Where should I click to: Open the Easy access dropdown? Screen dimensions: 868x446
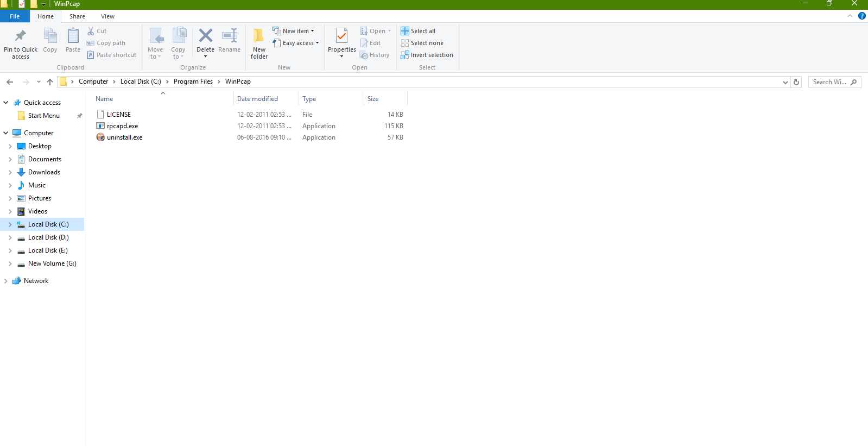point(296,43)
